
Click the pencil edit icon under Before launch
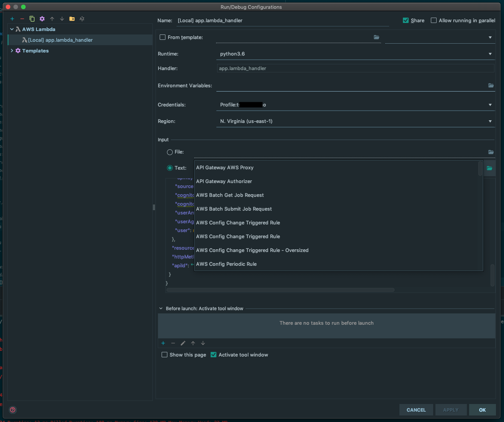(183, 343)
